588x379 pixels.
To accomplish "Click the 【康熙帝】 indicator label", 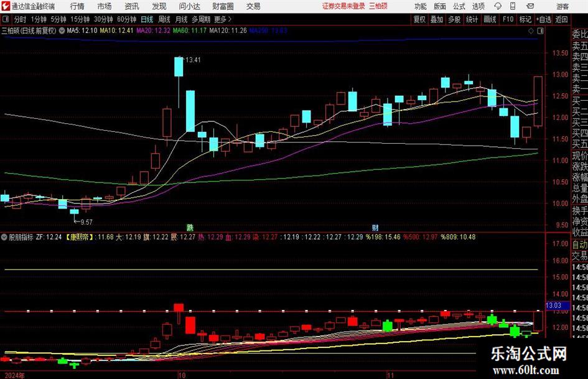I will pos(80,237).
